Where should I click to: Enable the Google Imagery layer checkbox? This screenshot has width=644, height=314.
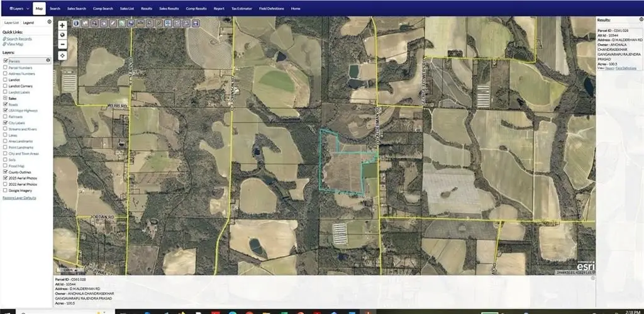(x=6, y=190)
